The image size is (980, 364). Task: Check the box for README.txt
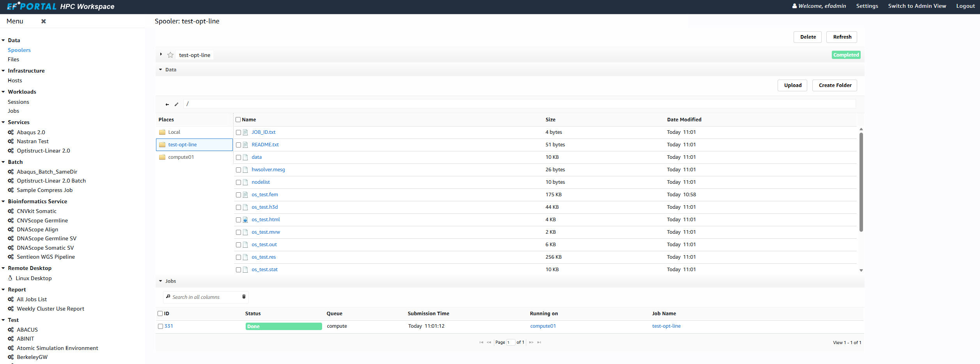[x=238, y=145]
